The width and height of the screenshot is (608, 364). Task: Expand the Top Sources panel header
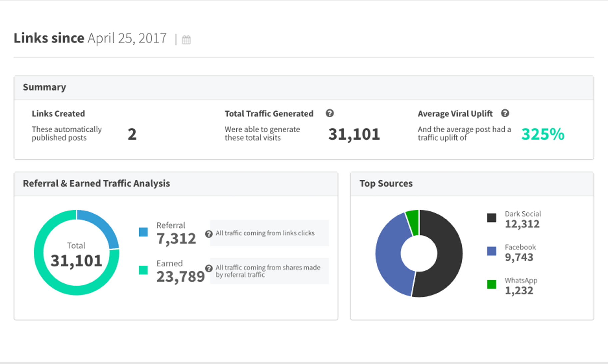(x=386, y=183)
